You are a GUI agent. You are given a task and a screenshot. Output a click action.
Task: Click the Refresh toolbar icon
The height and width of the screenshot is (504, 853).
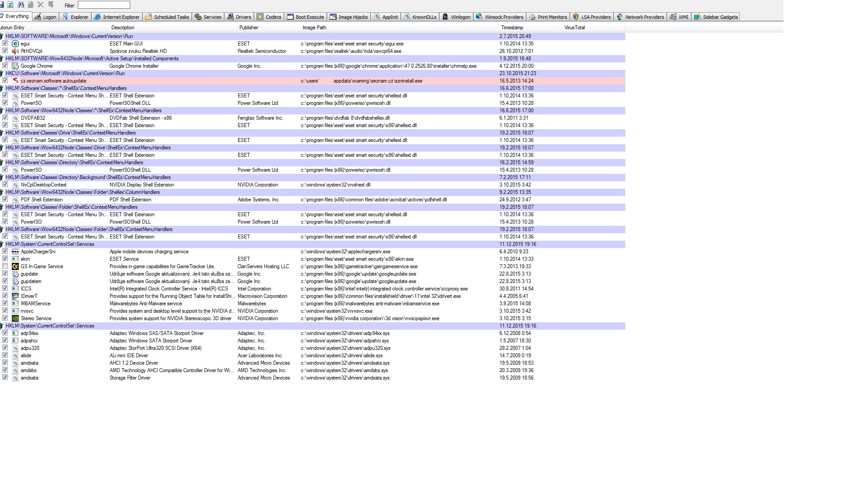click(x=10, y=5)
